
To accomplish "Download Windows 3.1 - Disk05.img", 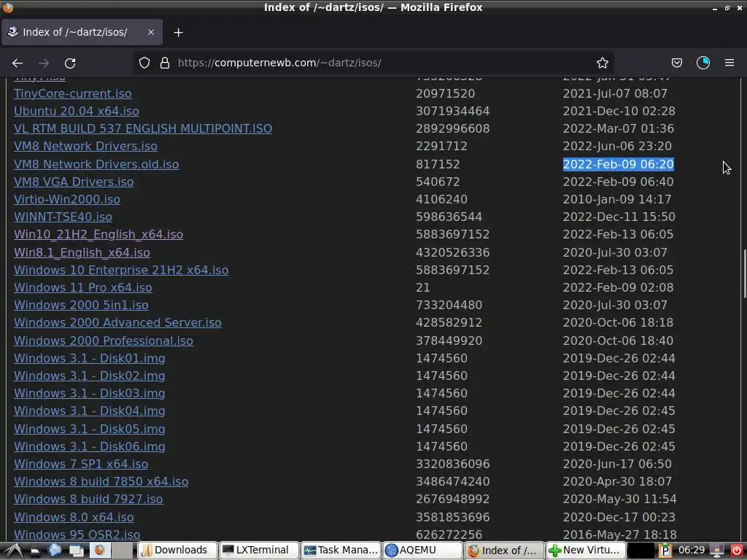I will [90, 429].
